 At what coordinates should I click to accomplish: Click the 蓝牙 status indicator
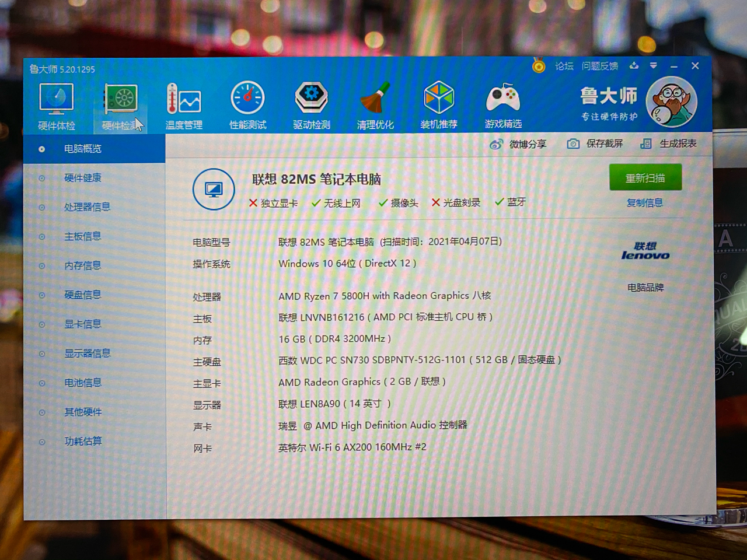pos(510,202)
